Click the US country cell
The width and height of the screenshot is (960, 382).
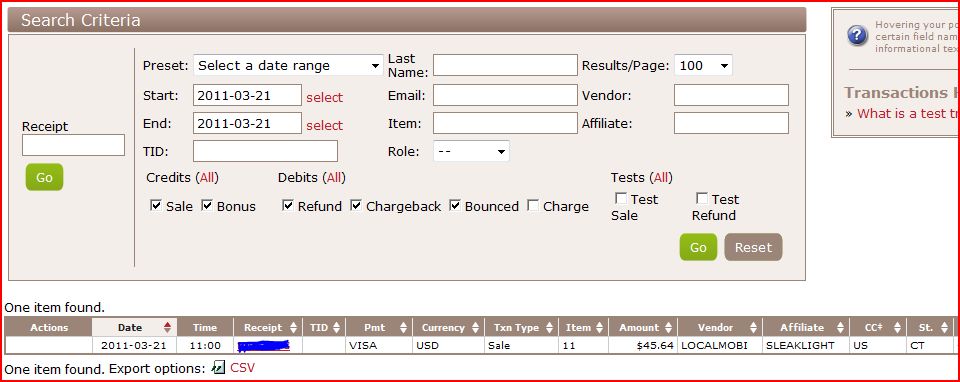(877, 345)
